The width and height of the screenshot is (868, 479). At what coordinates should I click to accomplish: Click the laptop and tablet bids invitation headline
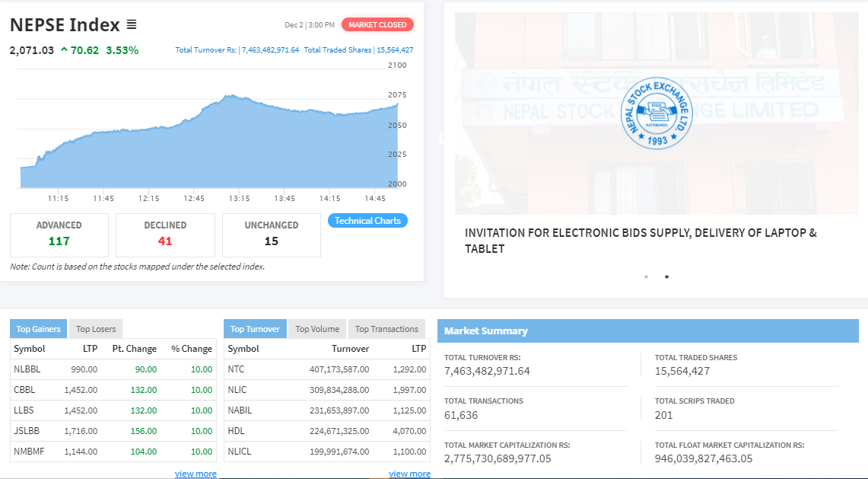tap(641, 241)
